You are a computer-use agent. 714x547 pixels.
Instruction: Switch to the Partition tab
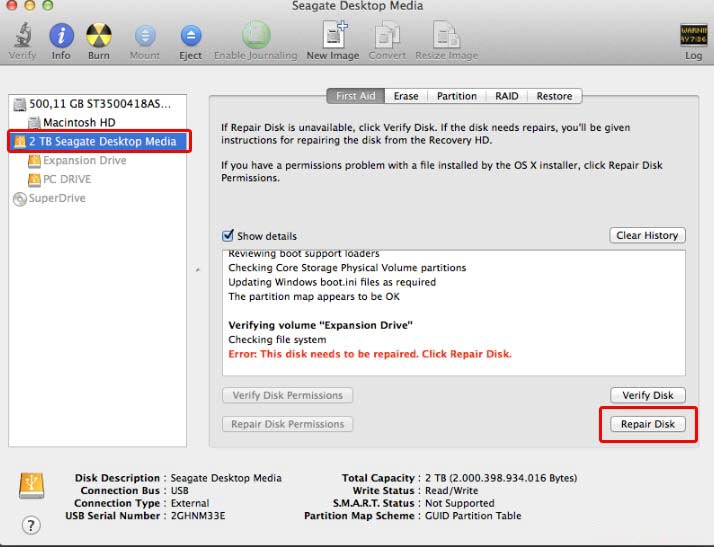pyautogui.click(x=456, y=96)
